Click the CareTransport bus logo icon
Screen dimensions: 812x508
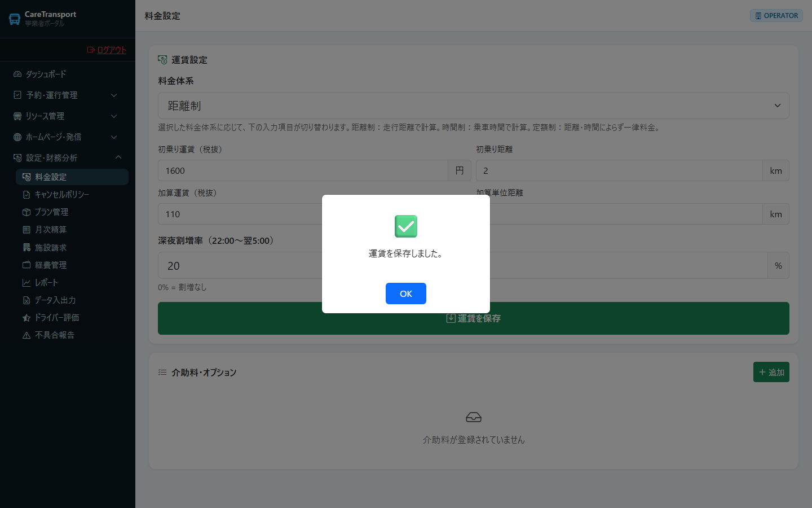point(15,19)
